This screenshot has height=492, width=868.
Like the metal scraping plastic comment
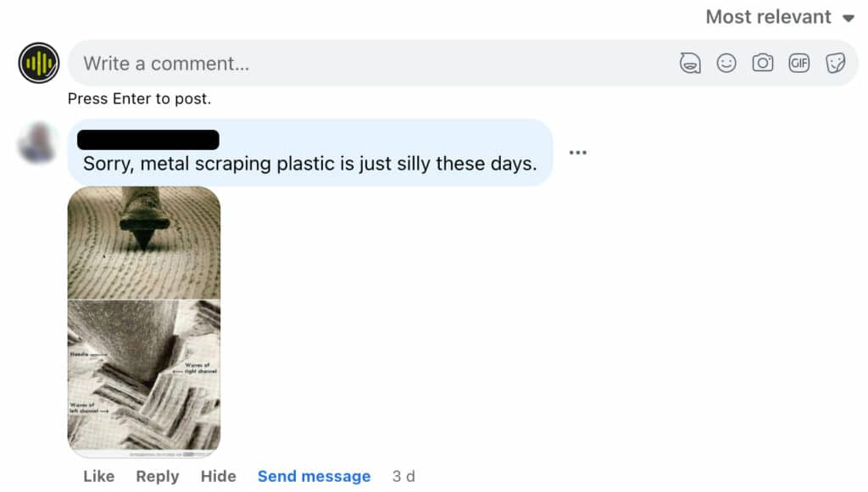[x=98, y=476]
